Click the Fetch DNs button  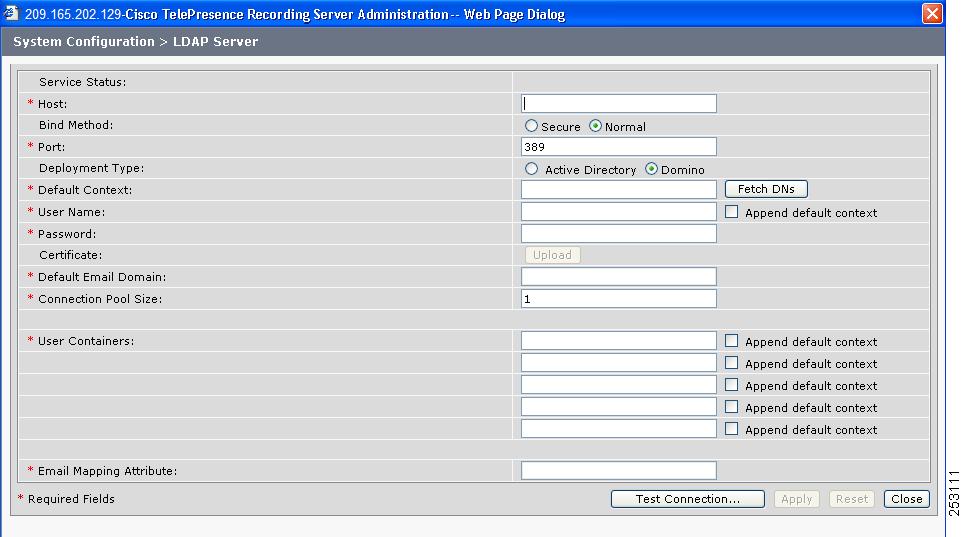766,189
